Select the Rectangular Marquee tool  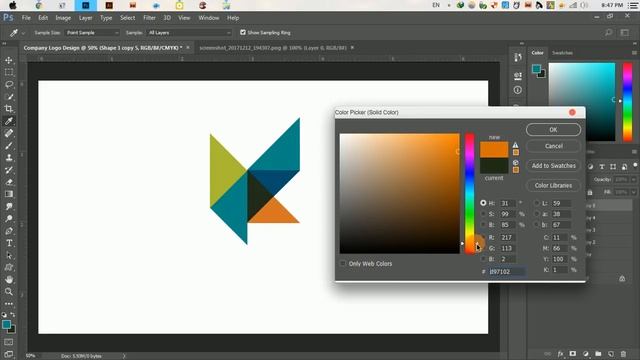tap(9, 72)
